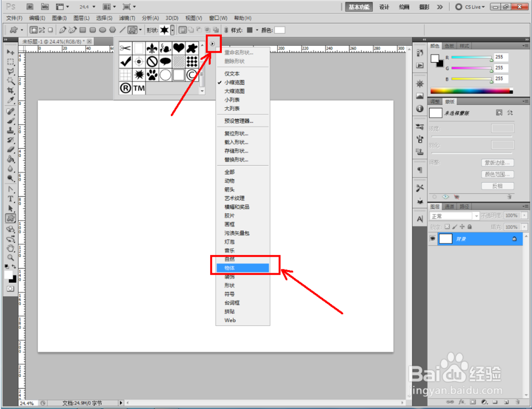
Task: Pick the checkmark shape preset
Action: coord(125,61)
